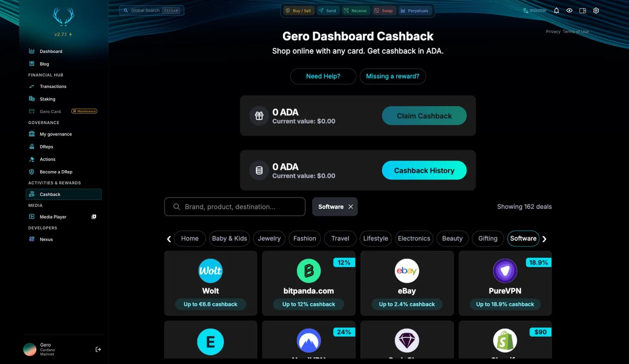
Task: Select the Beauty category tab
Action: pyautogui.click(x=452, y=239)
